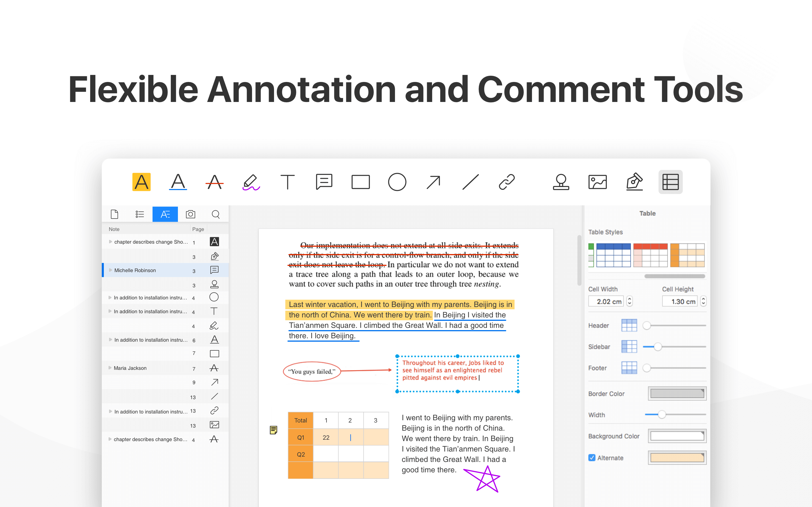Select the strikethrough text tool

214,182
